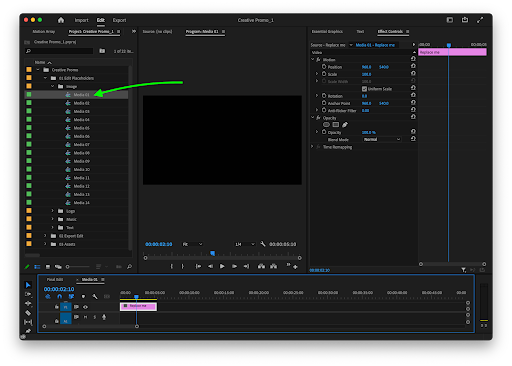
Task: Click the Play button in Program monitor
Action: 222,266
